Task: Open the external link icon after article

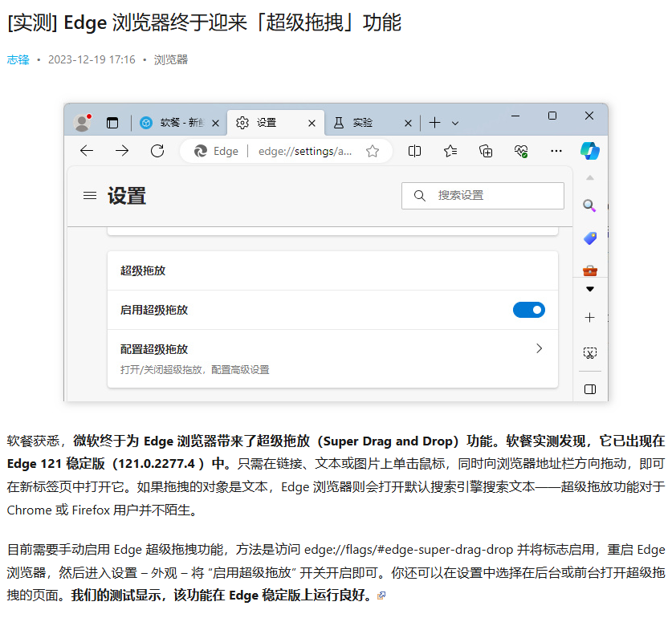Action: pyautogui.click(x=381, y=596)
